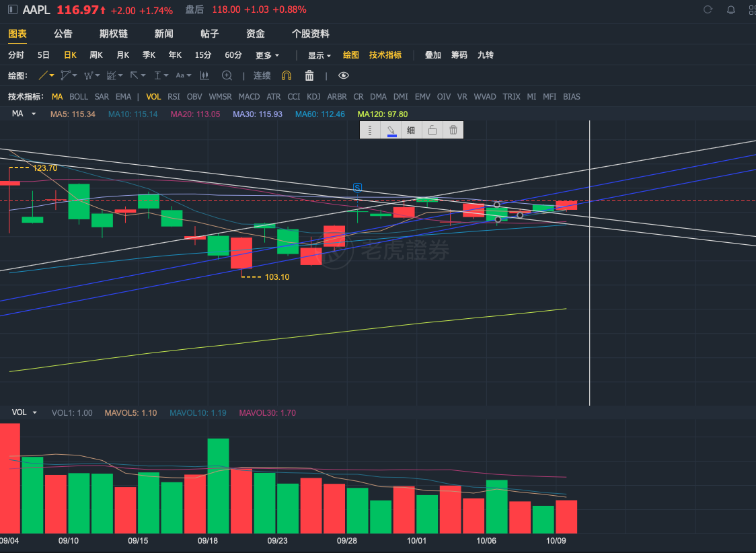The height and width of the screenshot is (553, 756).
Task: Open the 筹码 chip distribution view
Action: click(x=459, y=55)
